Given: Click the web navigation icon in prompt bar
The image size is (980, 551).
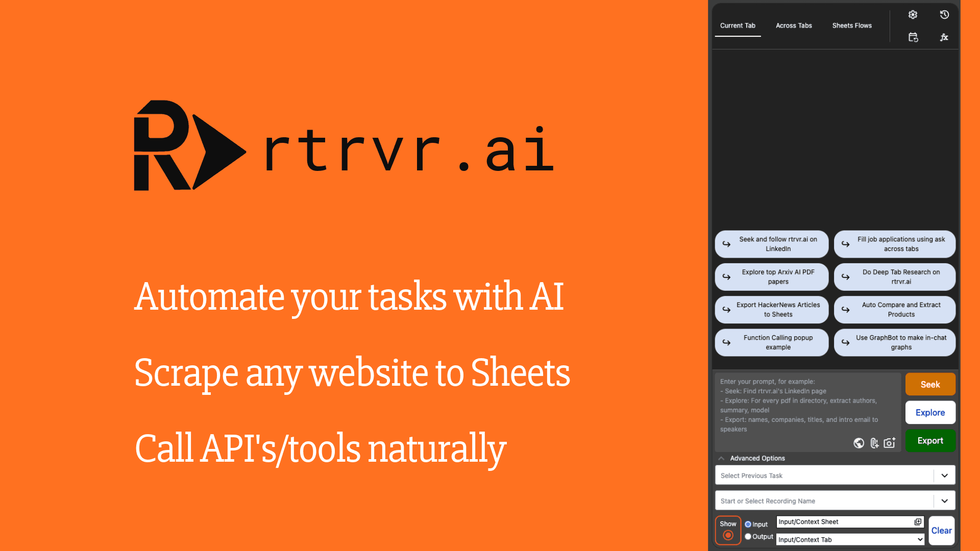Looking at the screenshot, I should click(x=859, y=443).
